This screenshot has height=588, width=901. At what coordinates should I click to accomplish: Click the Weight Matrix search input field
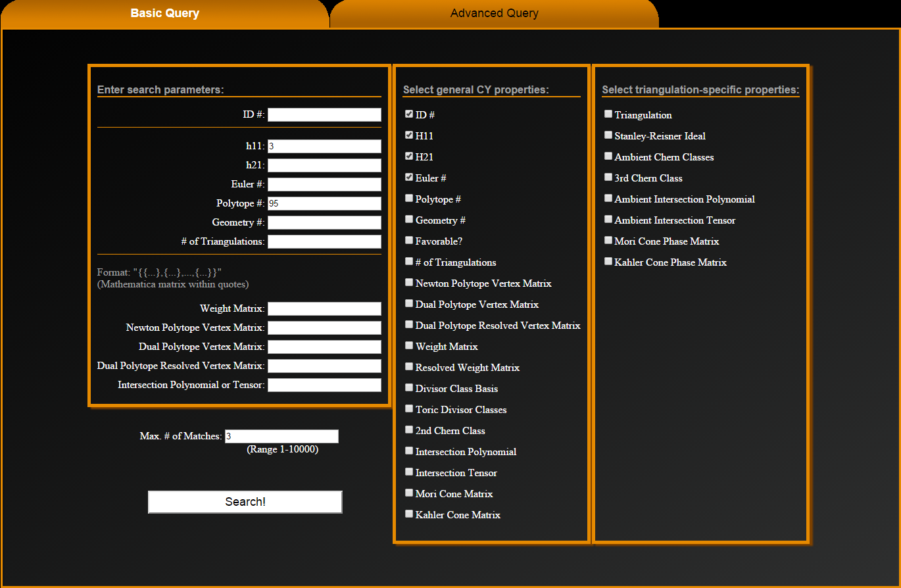[x=324, y=309]
